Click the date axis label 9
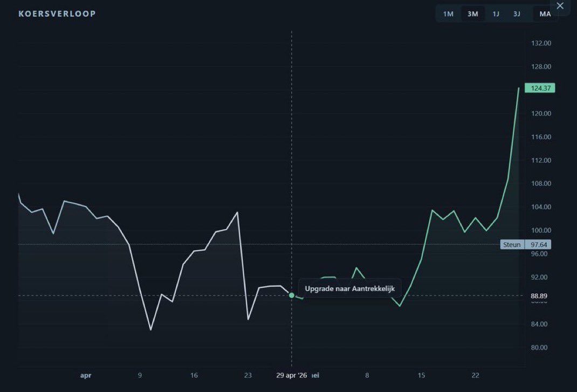 (140, 375)
